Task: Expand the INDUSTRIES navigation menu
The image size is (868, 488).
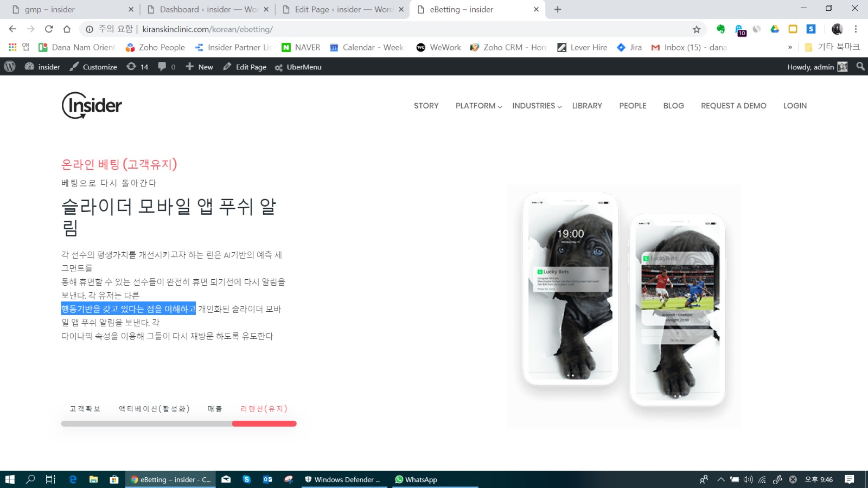Action: (x=537, y=106)
